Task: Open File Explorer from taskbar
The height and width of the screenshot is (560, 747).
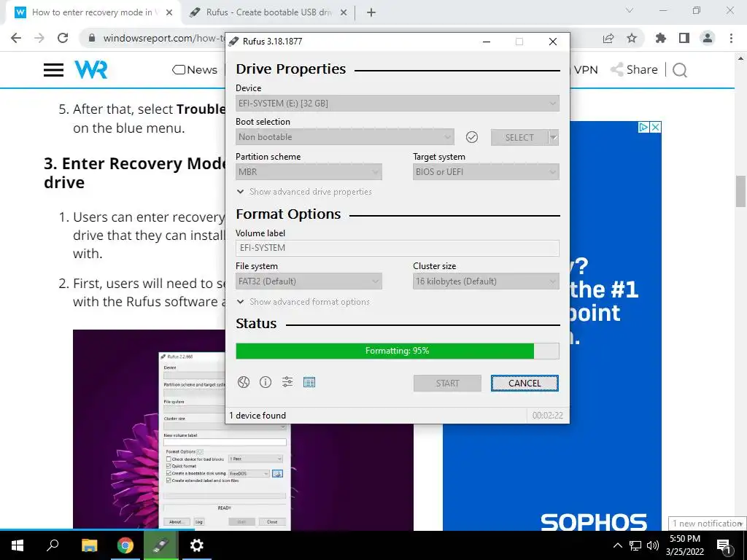Action: click(89, 545)
